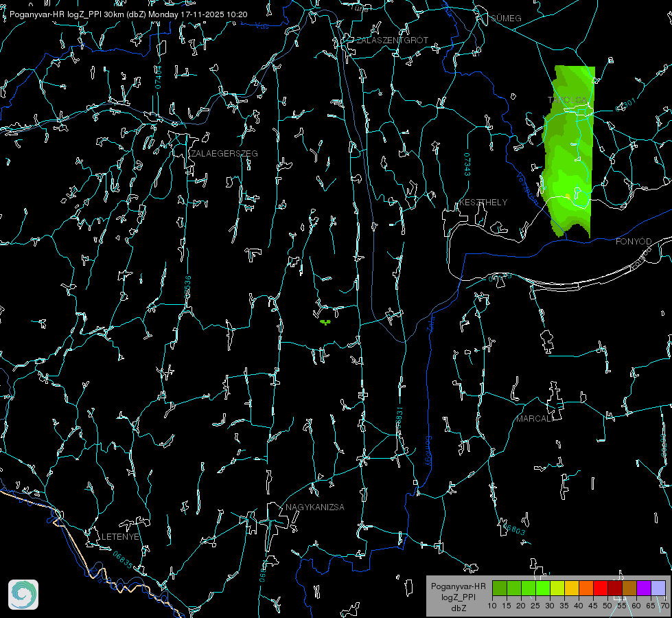Select the yellow-green 30-35 dBZ swatch
This screenshot has width=672, height=618.
557,588
